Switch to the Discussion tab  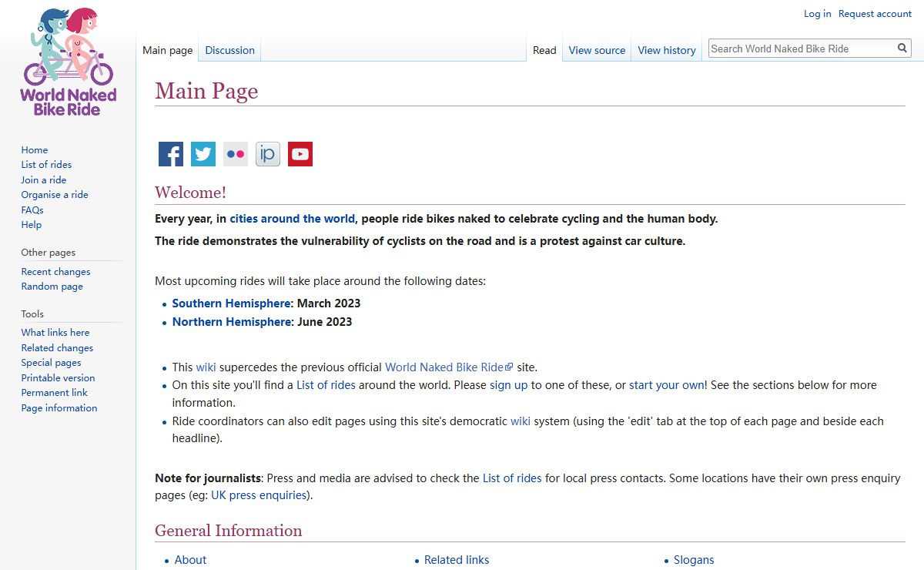229,50
